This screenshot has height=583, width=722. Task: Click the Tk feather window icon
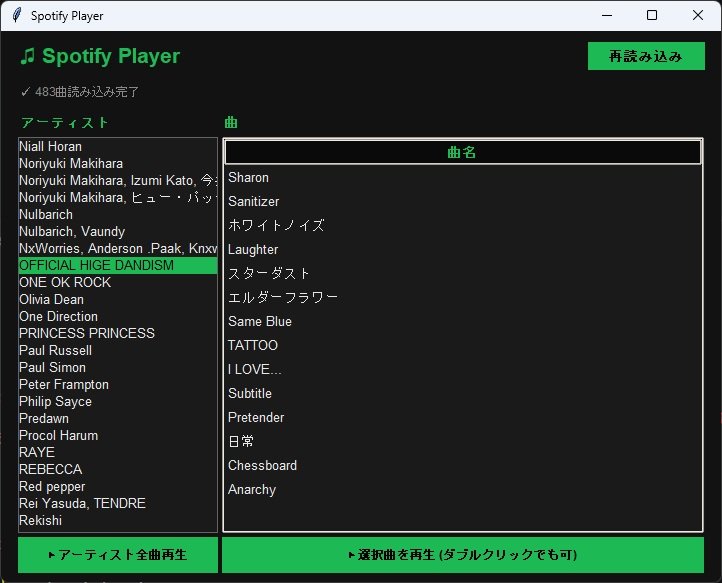[17, 15]
